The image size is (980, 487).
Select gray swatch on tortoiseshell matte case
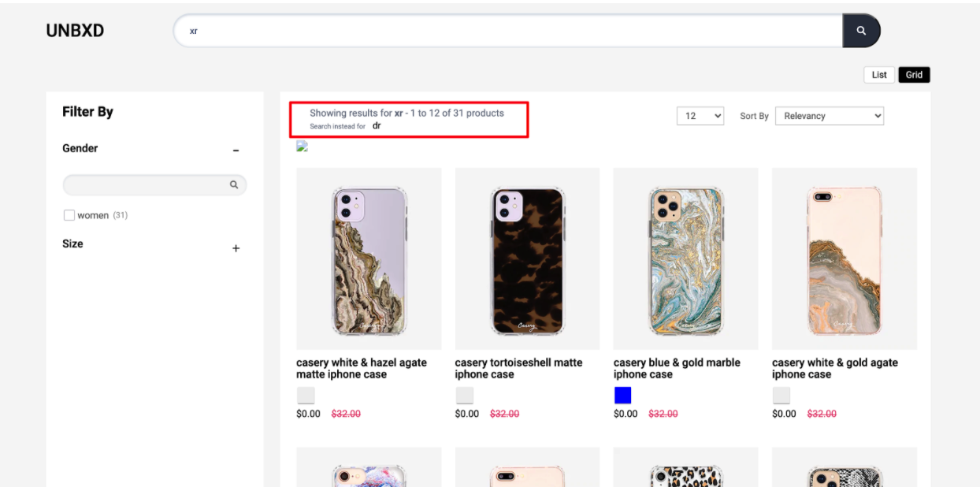465,396
